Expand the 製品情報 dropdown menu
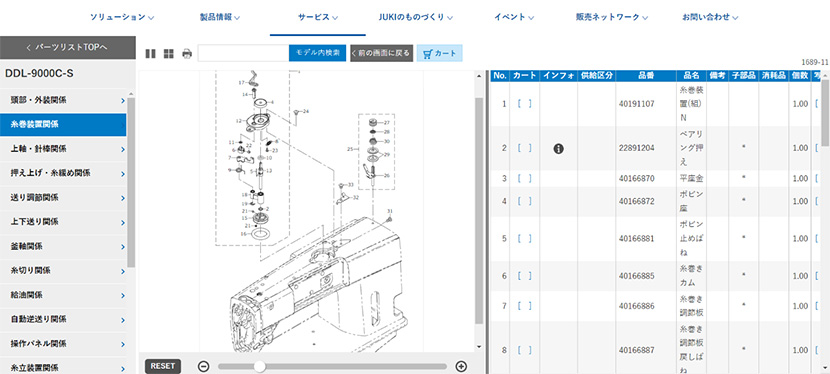Viewport: 830px width, 374px height. (220, 17)
